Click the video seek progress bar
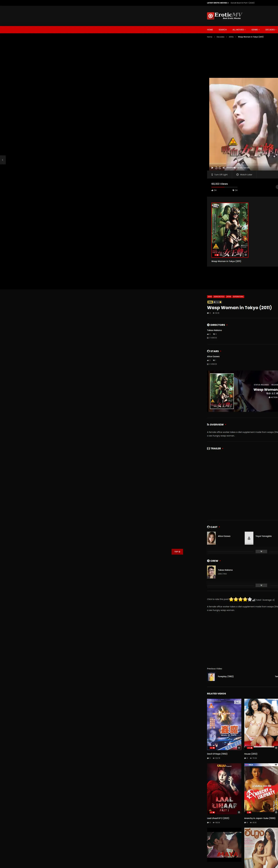The image size is (278, 868). tap(244, 165)
